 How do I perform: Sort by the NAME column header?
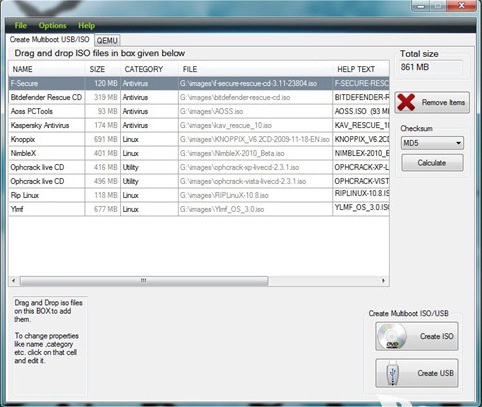(x=47, y=69)
